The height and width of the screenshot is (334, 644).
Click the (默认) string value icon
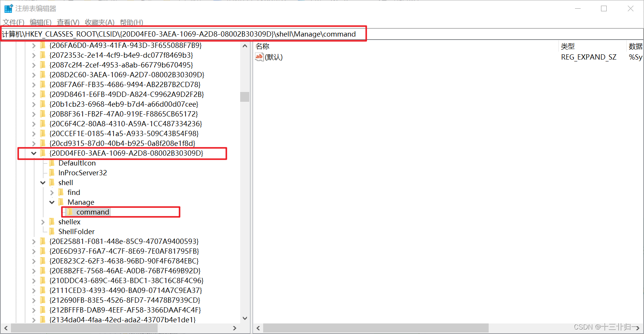coord(259,57)
